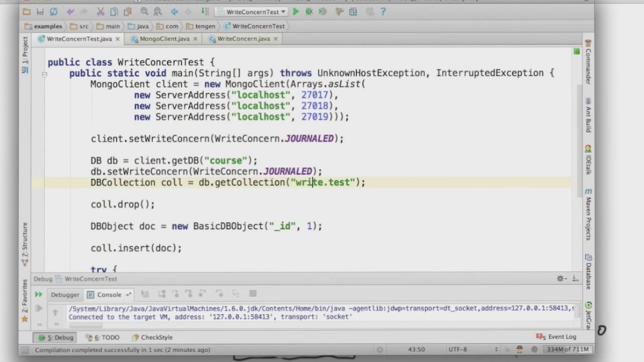
Task: Open Commander side panel
Action: coord(588,62)
